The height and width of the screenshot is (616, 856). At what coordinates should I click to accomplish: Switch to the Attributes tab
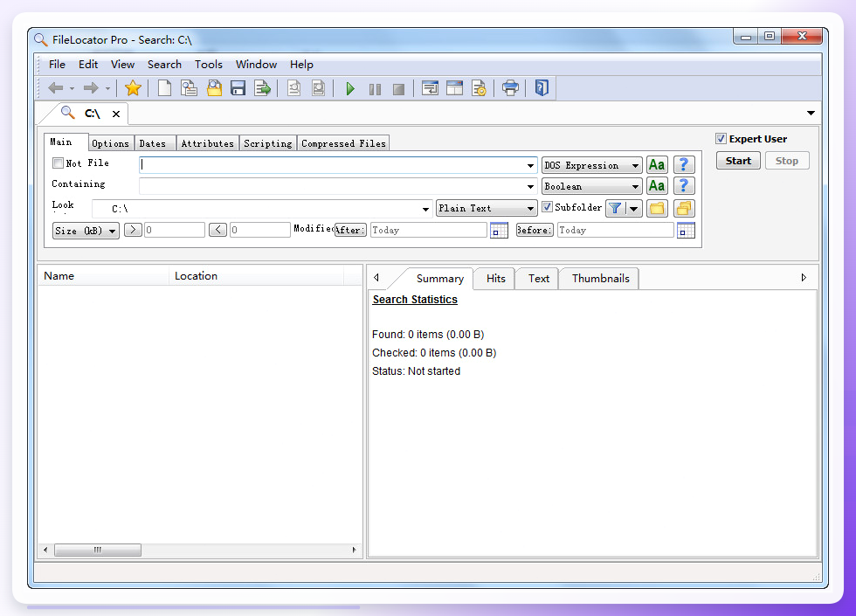[x=208, y=143]
